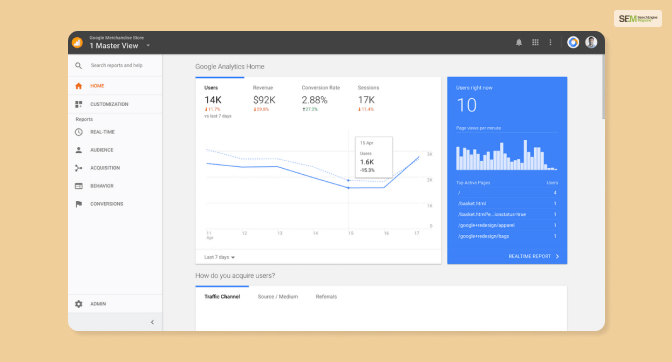This screenshot has height=362, width=672.
Task: Open the notifications bell icon
Action: (x=519, y=42)
